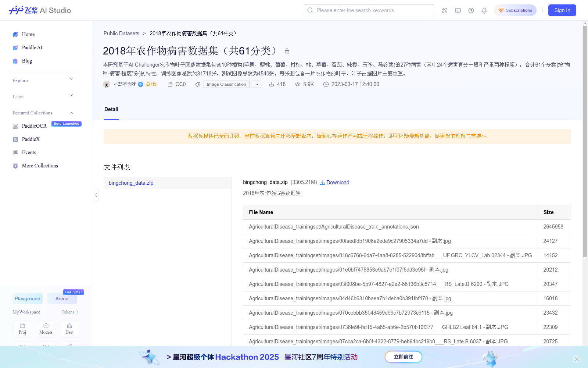
Task: Click the author avatar 小韩不会呀
Action: click(x=107, y=85)
